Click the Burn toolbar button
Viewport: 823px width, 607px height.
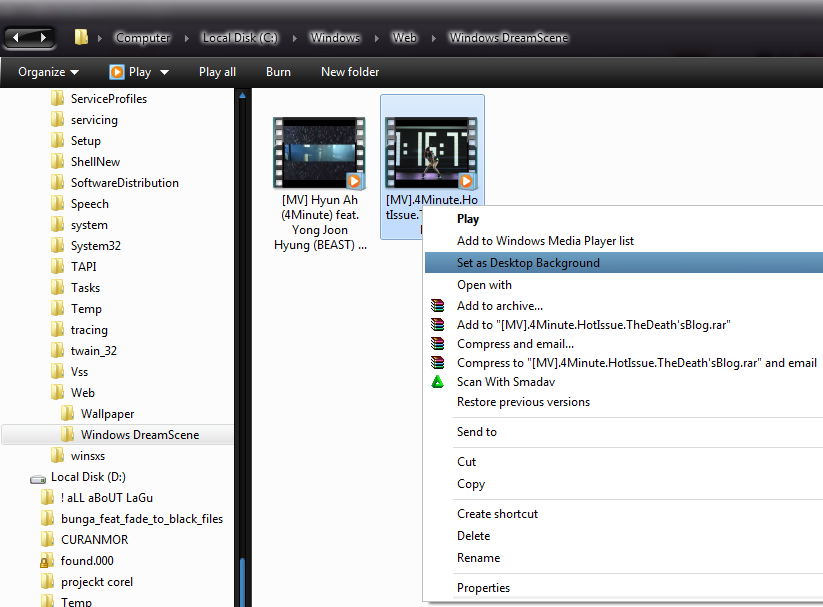(278, 72)
